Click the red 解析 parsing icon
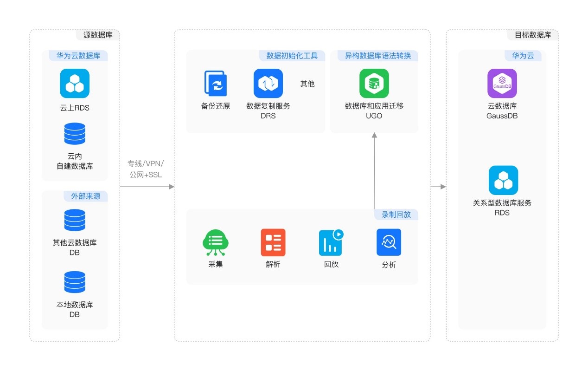The width and height of the screenshot is (588, 371). 273,242
